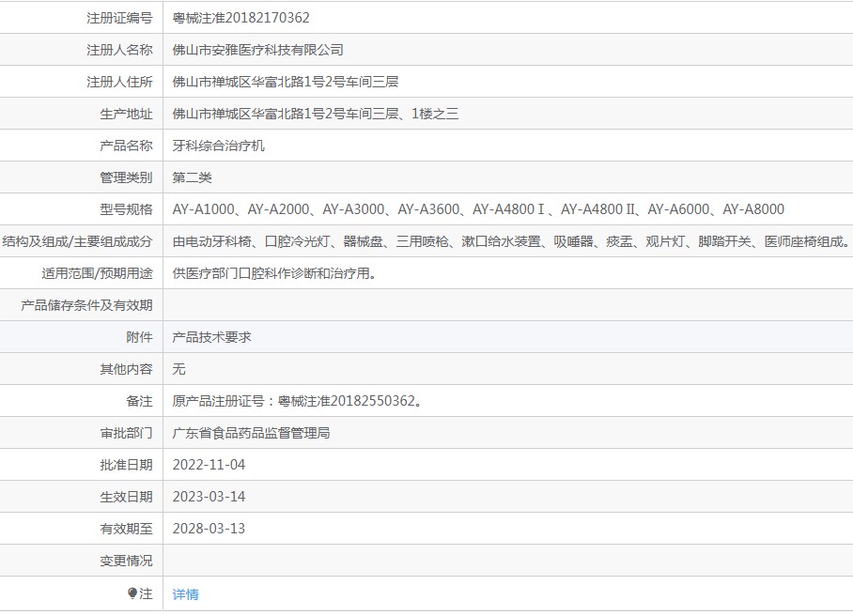Click expiry date 2028-03-13
Viewport: 853px width, 616px height.
click(209, 529)
